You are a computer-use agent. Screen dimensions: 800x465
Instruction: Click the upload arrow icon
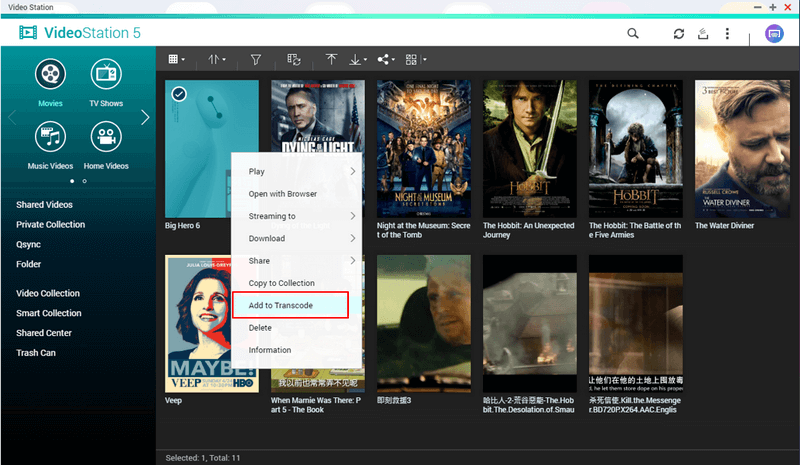pos(331,60)
